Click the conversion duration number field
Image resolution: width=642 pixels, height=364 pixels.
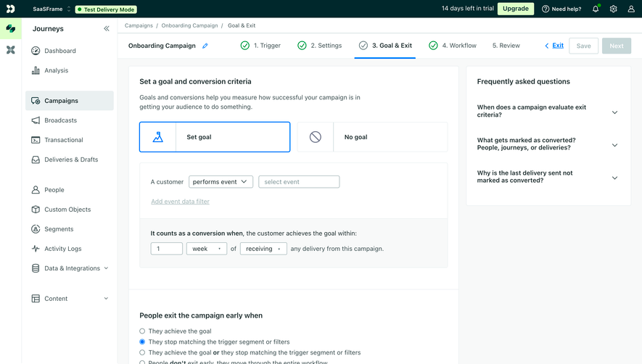(x=167, y=249)
